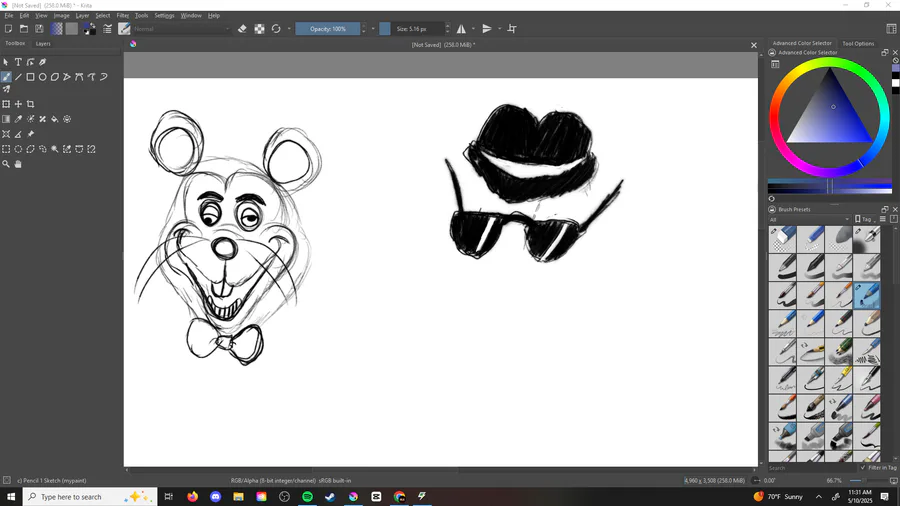Select the Calligraphy tool
Viewport: 900px width, 506px height.
tap(42, 62)
